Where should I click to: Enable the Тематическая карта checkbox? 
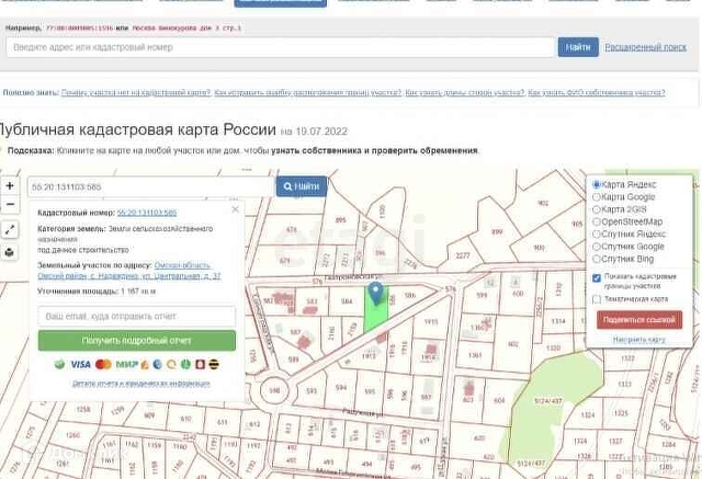(x=596, y=299)
